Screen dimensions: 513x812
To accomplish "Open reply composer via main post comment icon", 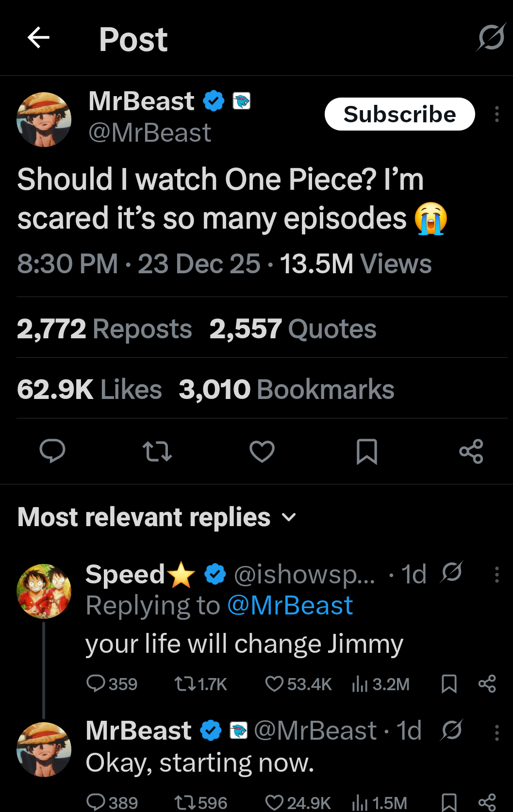I will click(52, 451).
